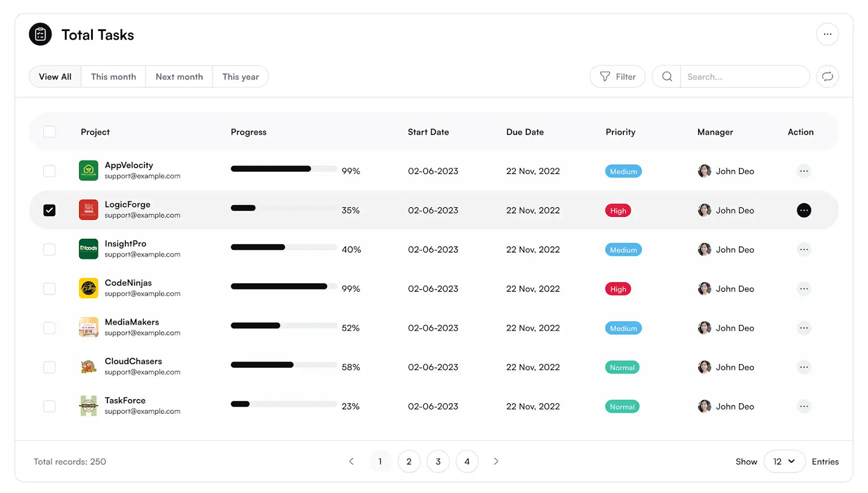Click the chat bubble icon near search
Image resolution: width=868 pixels, height=493 pixels.
pyautogui.click(x=827, y=77)
